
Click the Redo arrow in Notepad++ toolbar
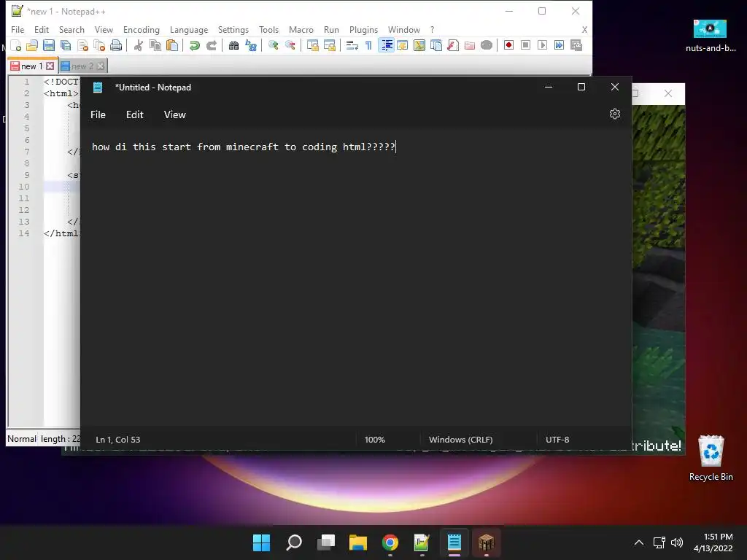211,45
